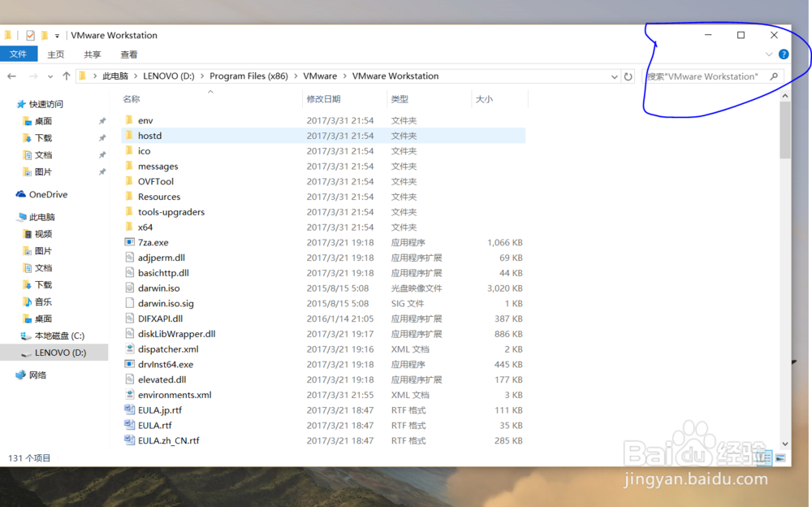Viewport: 812px width, 507px height.
Task: Select the dispatcher.xml file icon
Action: [129, 349]
